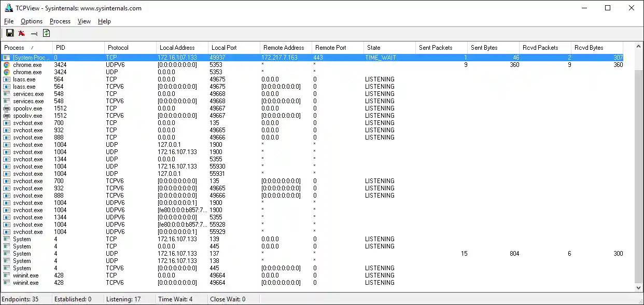This screenshot has width=644, height=305.
Task: Click the refresh toolbar icon
Action: click(x=46, y=33)
